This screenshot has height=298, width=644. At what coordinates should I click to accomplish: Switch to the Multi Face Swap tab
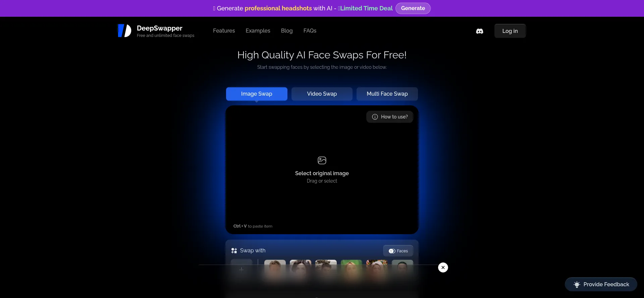387,94
